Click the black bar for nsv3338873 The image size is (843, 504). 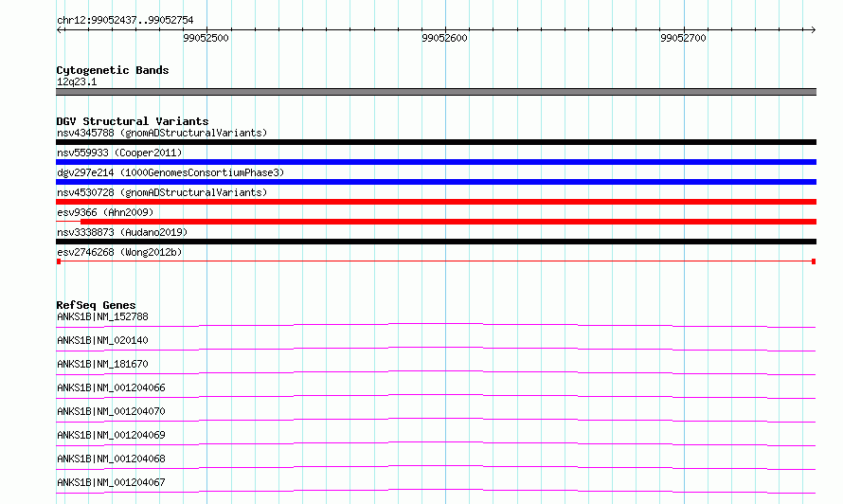(436, 242)
